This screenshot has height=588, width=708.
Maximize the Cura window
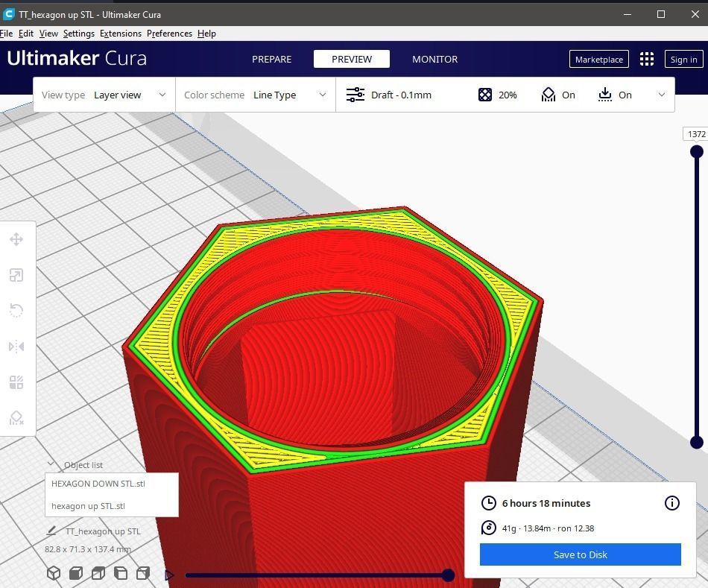660,14
